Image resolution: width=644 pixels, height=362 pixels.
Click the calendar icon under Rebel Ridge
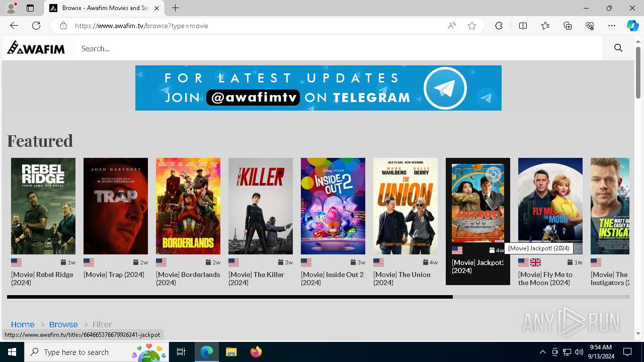tap(64, 262)
